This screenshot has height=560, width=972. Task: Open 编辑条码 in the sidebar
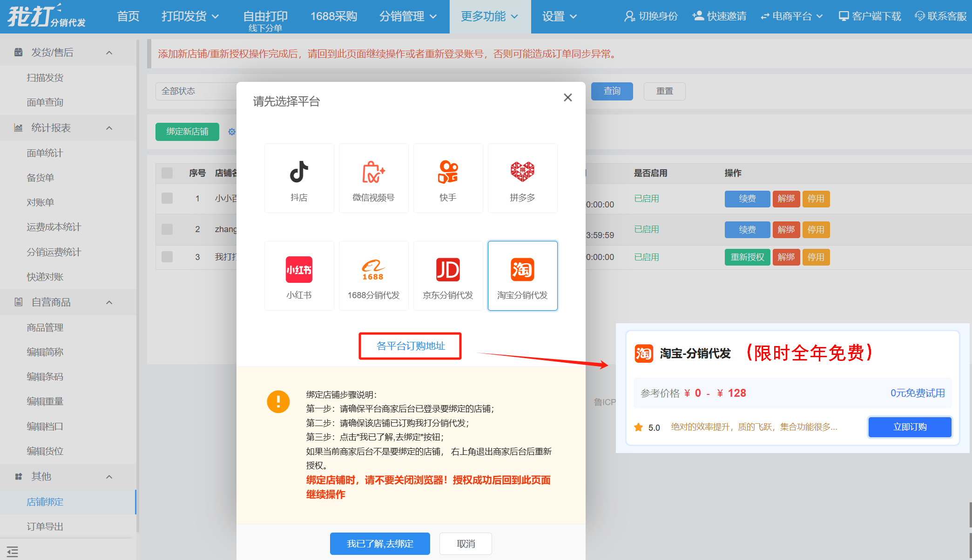tap(45, 377)
